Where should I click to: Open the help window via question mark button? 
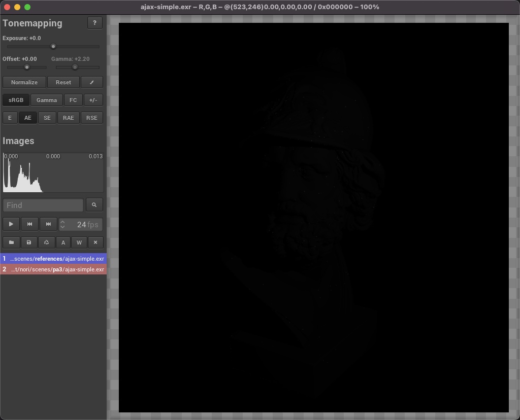pyautogui.click(x=94, y=23)
